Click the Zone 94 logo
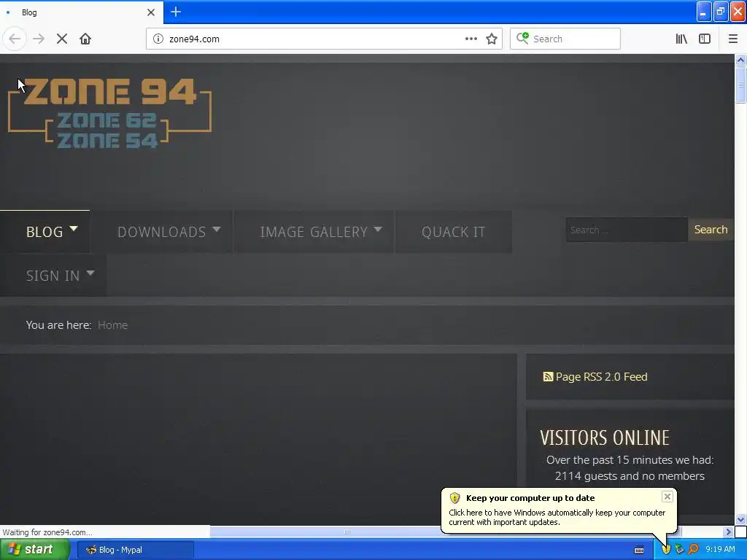This screenshot has height=560, width=747. click(109, 112)
